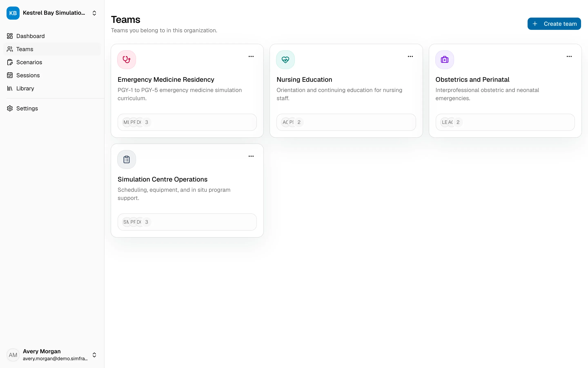Click the heart pulse icon on Nursing Education

pyautogui.click(x=285, y=60)
